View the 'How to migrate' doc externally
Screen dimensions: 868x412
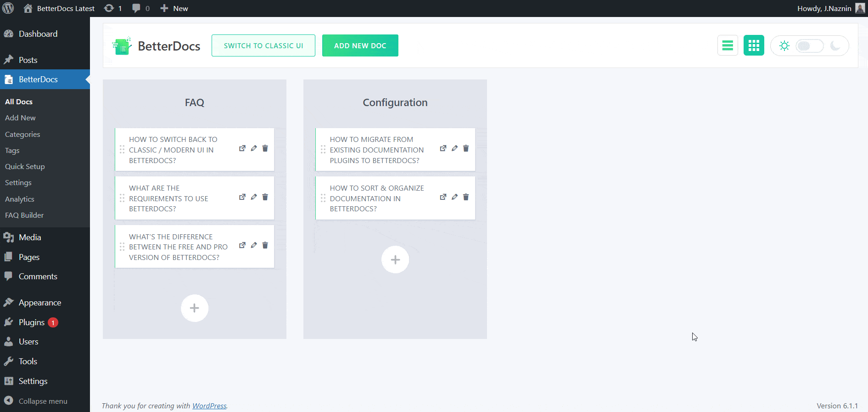pos(443,148)
